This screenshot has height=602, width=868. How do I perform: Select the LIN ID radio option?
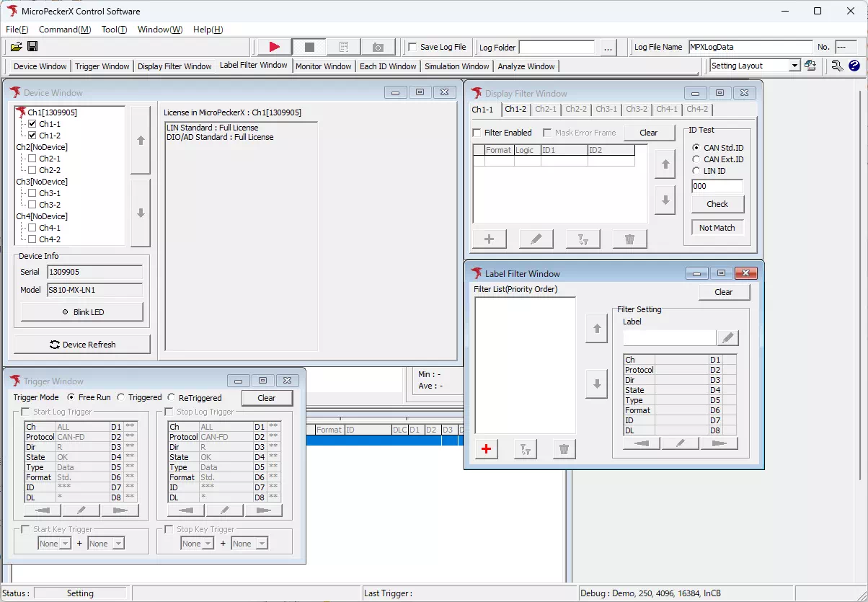click(x=696, y=171)
